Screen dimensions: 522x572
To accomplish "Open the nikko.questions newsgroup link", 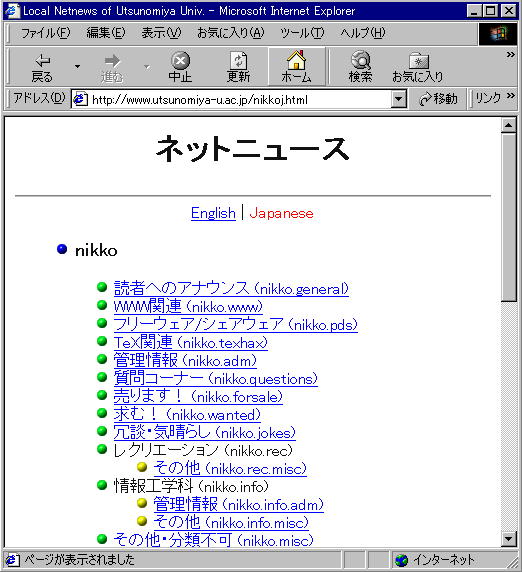I will pyautogui.click(x=216, y=378).
